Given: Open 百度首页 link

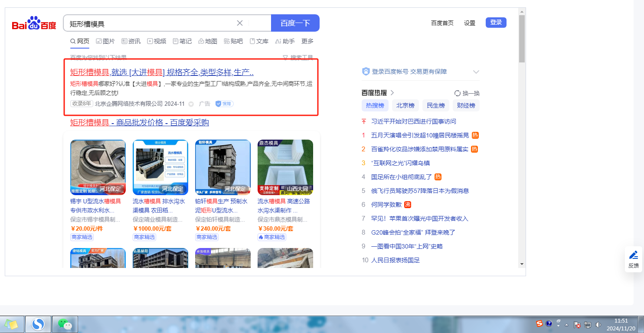Looking at the screenshot, I should tap(442, 23).
